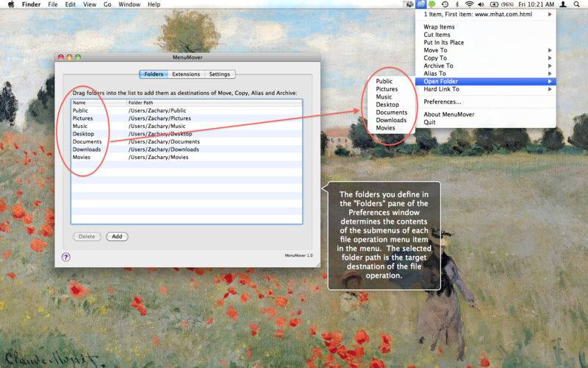The width and height of the screenshot is (588, 368).
Task: Click the battery status icon
Action: [494, 4]
